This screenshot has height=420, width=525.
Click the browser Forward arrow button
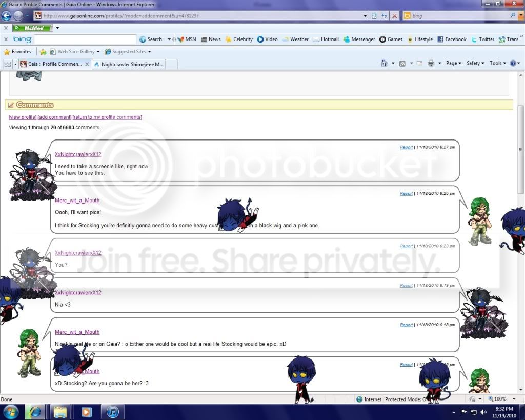pos(18,16)
